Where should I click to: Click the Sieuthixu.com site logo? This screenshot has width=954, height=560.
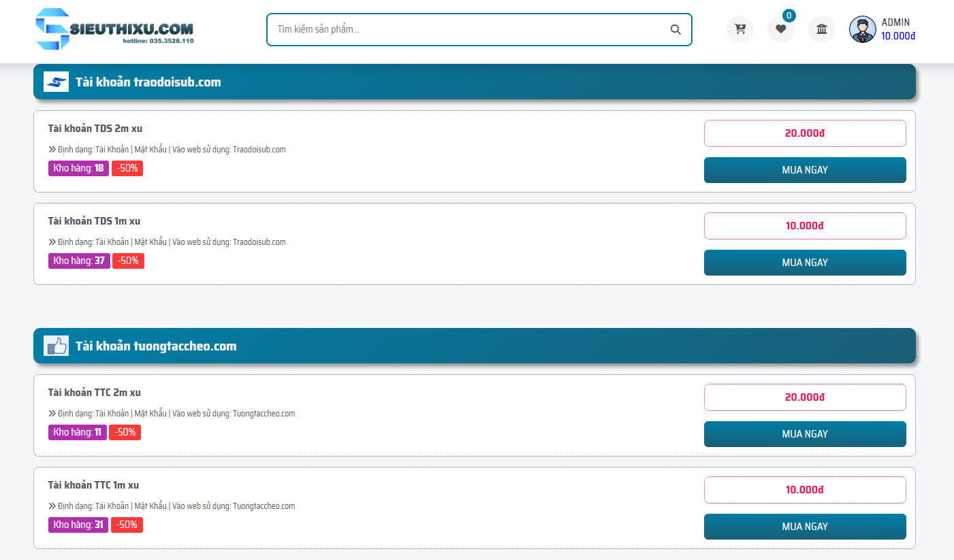coord(114,29)
